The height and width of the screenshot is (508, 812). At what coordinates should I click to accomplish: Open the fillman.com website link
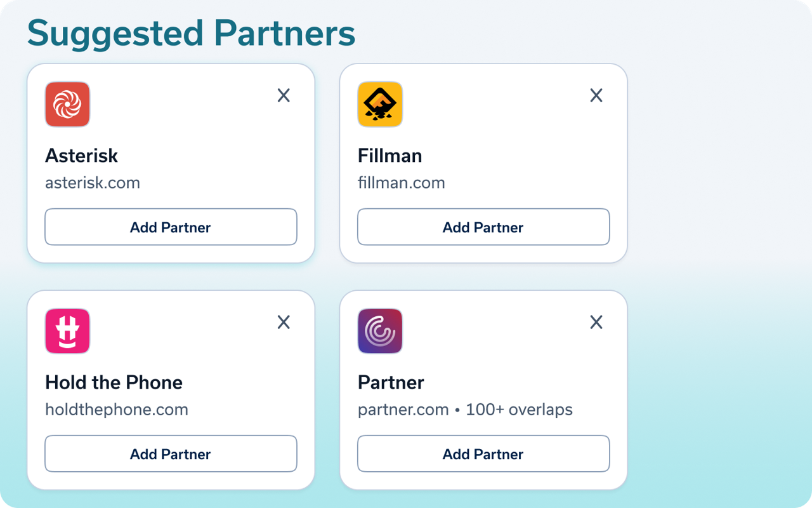pyautogui.click(x=402, y=183)
